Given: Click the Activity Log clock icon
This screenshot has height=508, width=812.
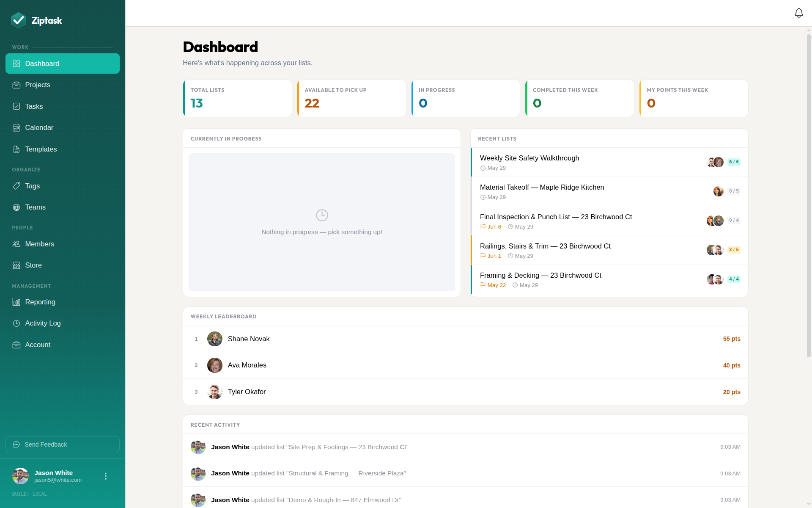Looking at the screenshot, I should [x=16, y=323].
